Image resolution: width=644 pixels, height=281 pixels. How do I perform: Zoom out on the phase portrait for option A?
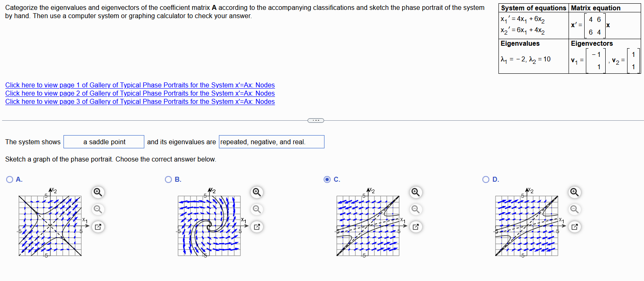coord(98,209)
